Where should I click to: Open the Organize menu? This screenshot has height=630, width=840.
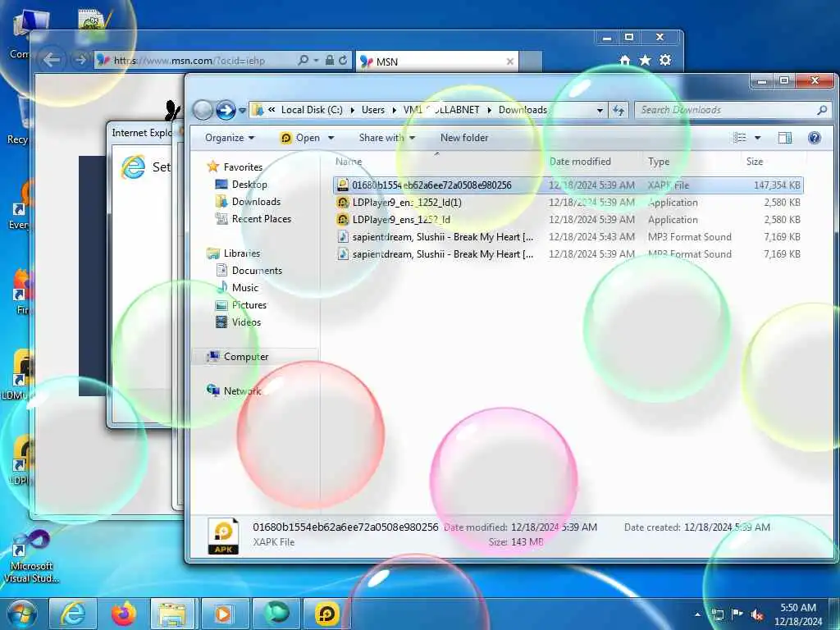tap(230, 138)
